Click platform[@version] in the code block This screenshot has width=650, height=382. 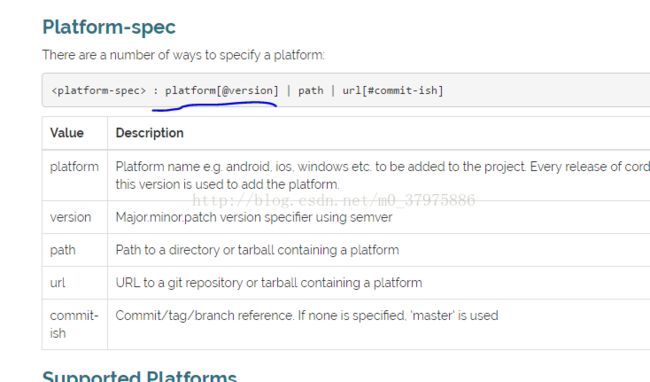pyautogui.click(x=222, y=90)
